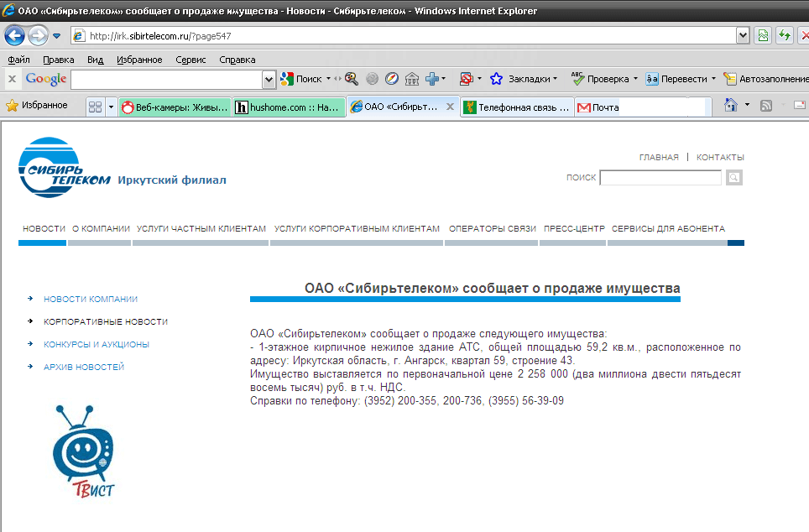This screenshot has height=532, width=809.
Task: Click the bank building icon in Google toolbar
Action: pyautogui.click(x=412, y=79)
